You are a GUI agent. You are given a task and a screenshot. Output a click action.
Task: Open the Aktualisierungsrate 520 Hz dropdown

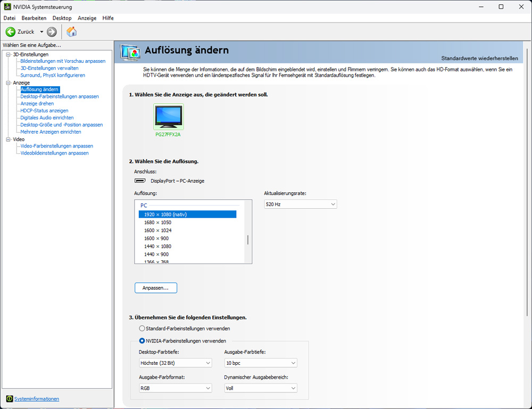(301, 204)
